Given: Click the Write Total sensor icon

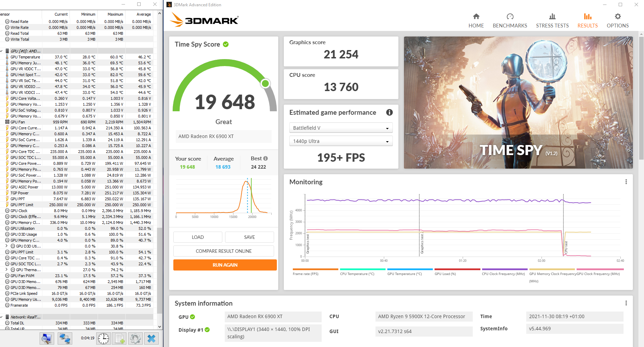Looking at the screenshot, I should coord(7,39).
